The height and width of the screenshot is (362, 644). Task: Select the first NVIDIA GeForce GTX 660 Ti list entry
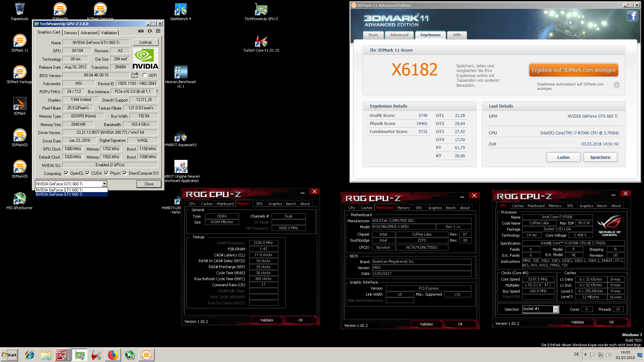[71, 190]
